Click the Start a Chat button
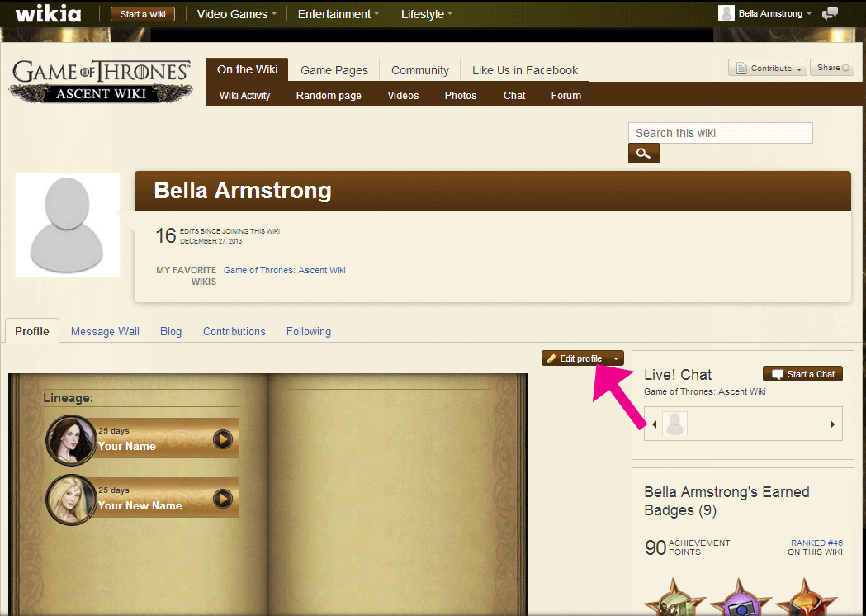This screenshot has height=616, width=866. [x=802, y=374]
